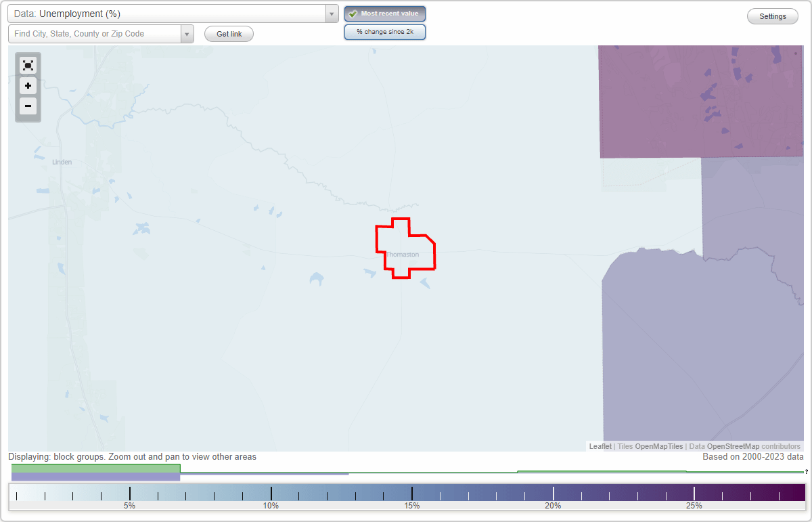
Task: Open the Data Unemployment (%) dropdown arrow
Action: pos(332,14)
